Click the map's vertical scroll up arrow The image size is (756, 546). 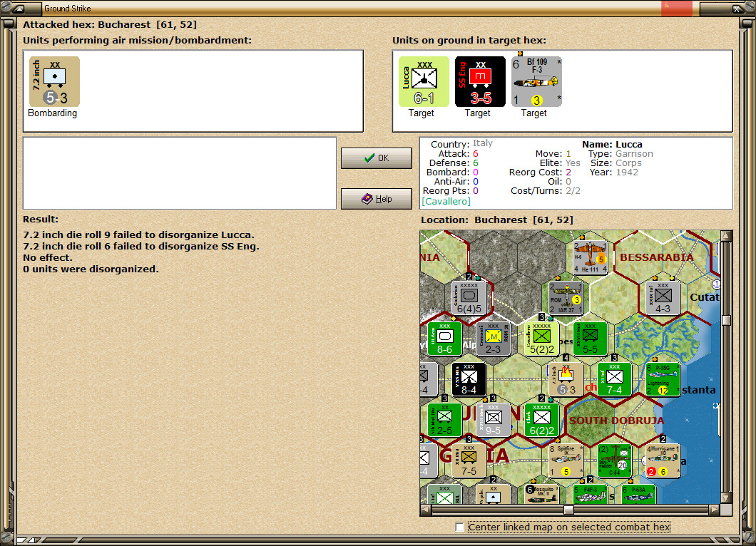(726, 236)
